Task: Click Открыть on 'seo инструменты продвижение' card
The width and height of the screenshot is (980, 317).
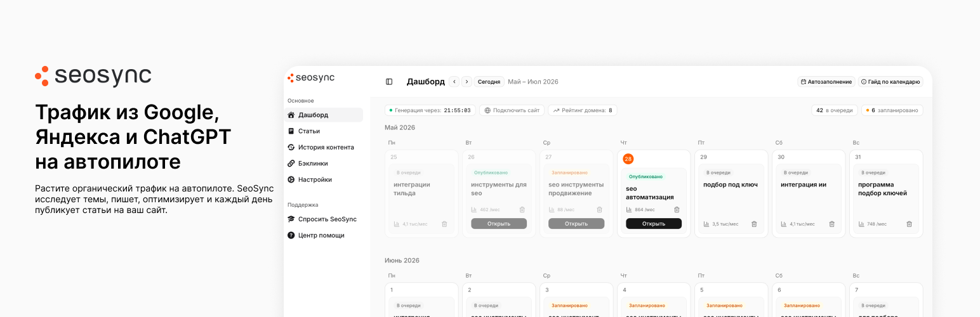Action: pos(576,224)
